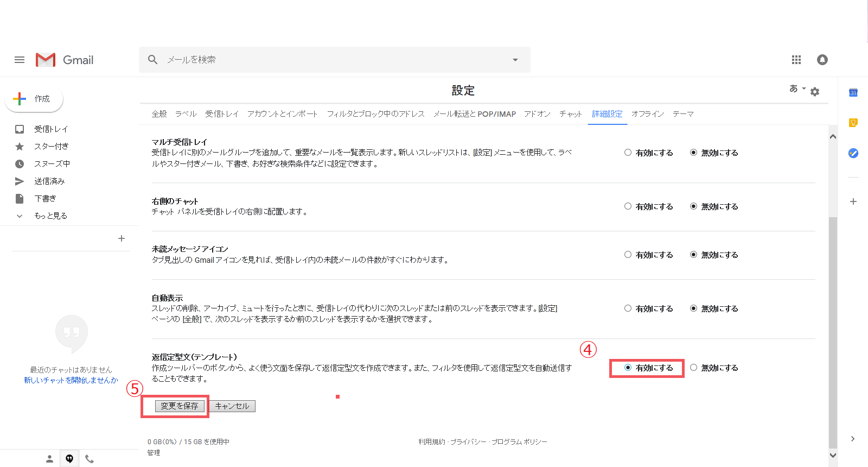Switch to the 全般 tab
Image resolution: width=868 pixels, height=467 pixels.
[159, 114]
